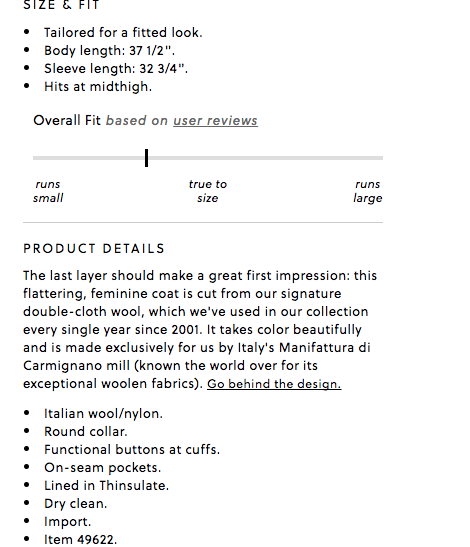The height and width of the screenshot is (547, 470).
Task: Click the 'Overall Fit' label text
Action: pos(67,121)
